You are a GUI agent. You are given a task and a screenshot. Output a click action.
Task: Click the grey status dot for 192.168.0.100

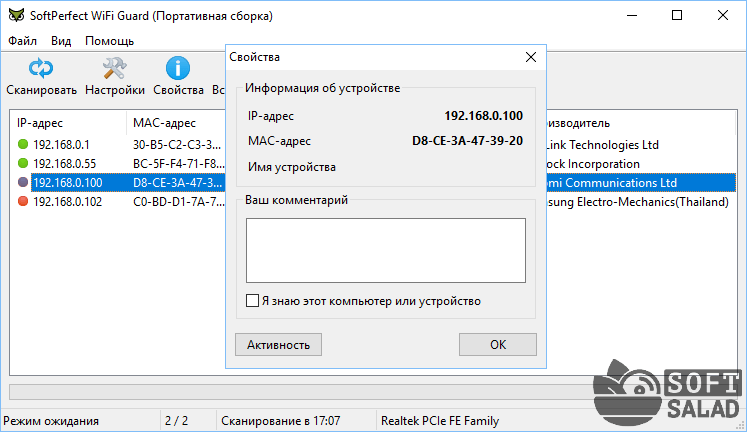[x=23, y=182]
